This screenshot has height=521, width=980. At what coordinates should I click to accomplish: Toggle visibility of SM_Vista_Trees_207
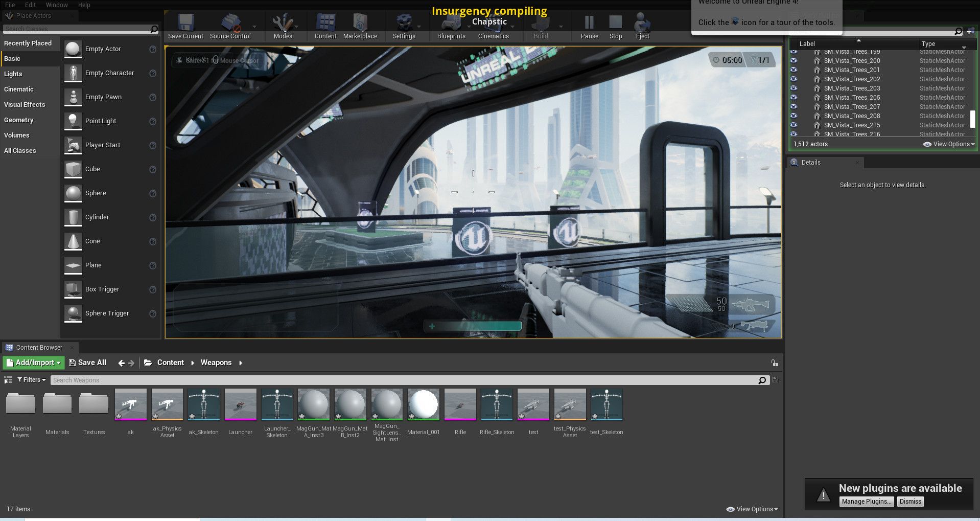(x=794, y=107)
